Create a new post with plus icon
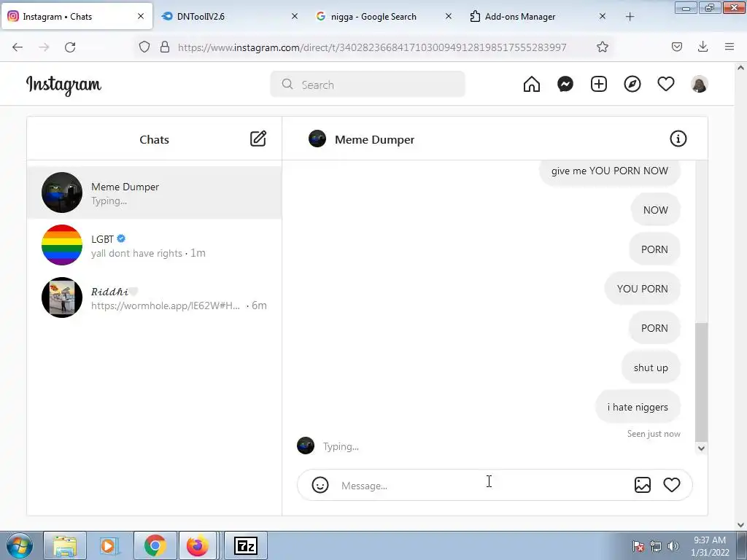This screenshot has width=747, height=560. pos(599,85)
